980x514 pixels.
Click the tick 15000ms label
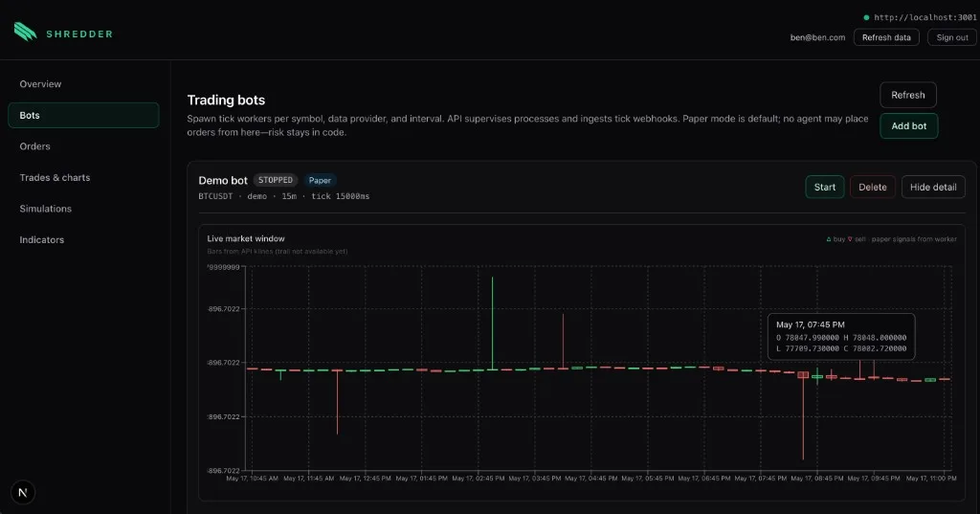click(x=340, y=196)
